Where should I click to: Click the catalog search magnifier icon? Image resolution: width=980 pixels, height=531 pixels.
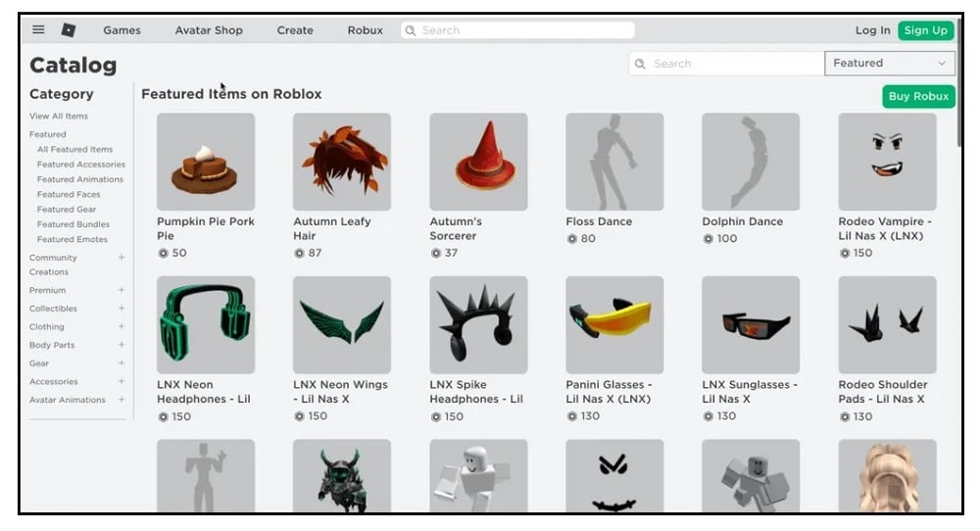[x=640, y=63]
